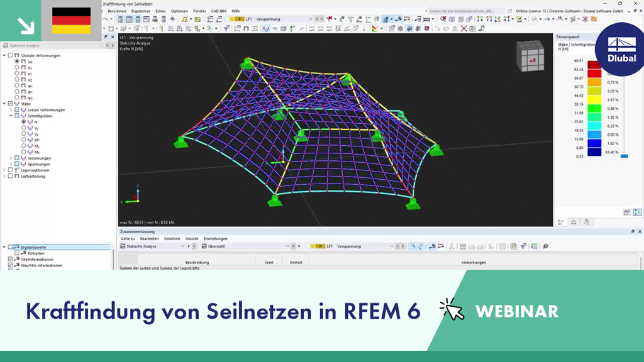Screen dimensions: 644x362
Task: Click the view in Y direction axis icon
Action: point(489,19)
